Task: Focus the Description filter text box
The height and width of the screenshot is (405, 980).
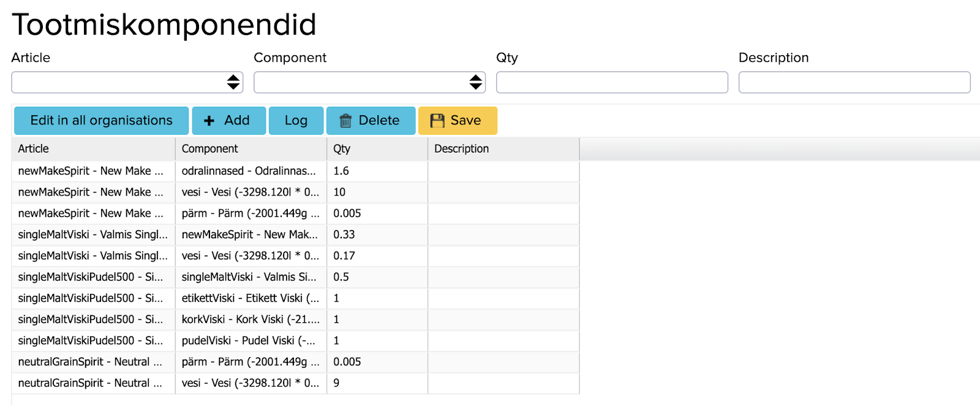Action: click(854, 82)
